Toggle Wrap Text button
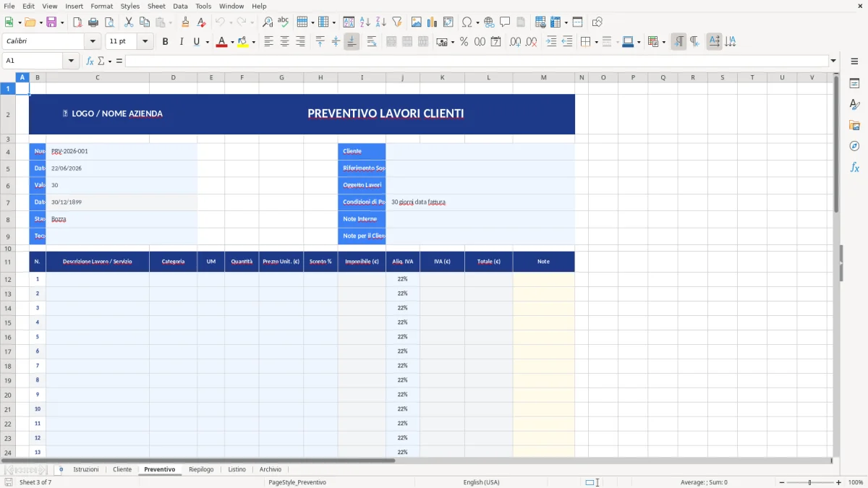Image resolution: width=868 pixels, height=488 pixels. pos(372,42)
